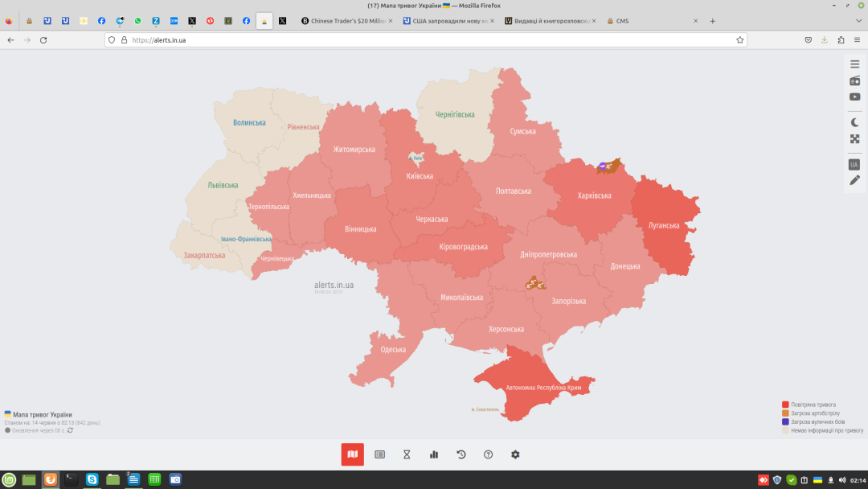Open the YouTube video icon in sidebar
The image size is (868, 489).
[x=854, y=97]
